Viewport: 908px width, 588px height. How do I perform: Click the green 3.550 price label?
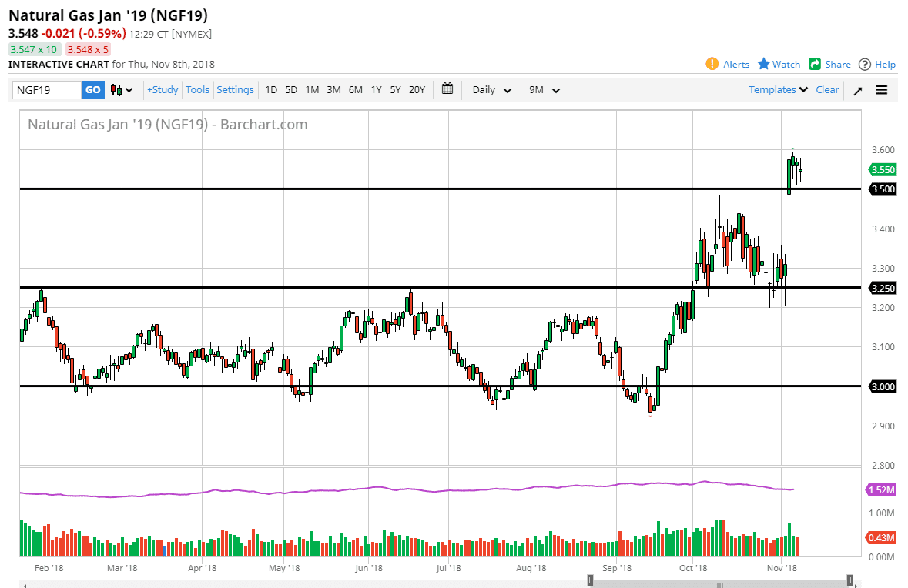click(x=883, y=169)
